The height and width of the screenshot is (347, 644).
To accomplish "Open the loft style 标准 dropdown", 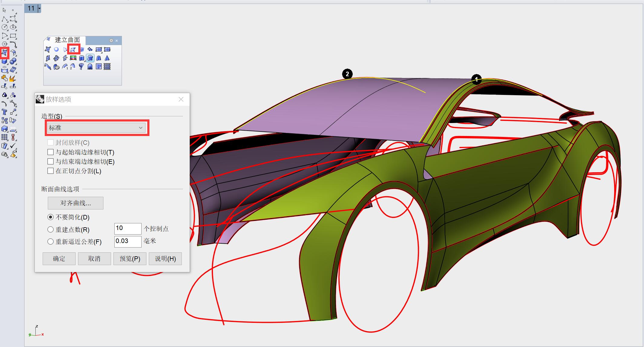I will (96, 128).
